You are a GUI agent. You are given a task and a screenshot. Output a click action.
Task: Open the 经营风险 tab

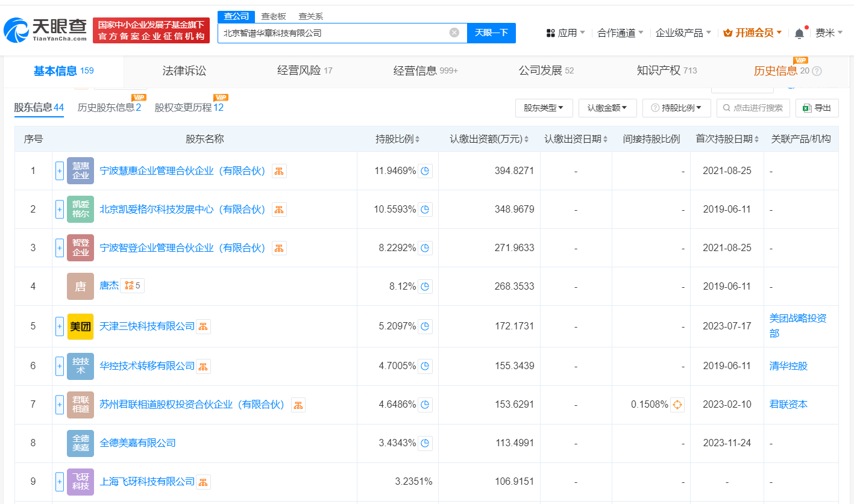coord(305,71)
